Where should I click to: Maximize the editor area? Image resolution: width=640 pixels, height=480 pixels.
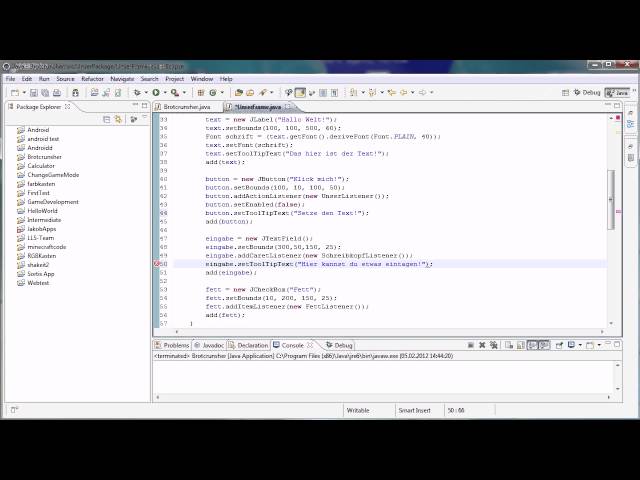click(x=617, y=105)
